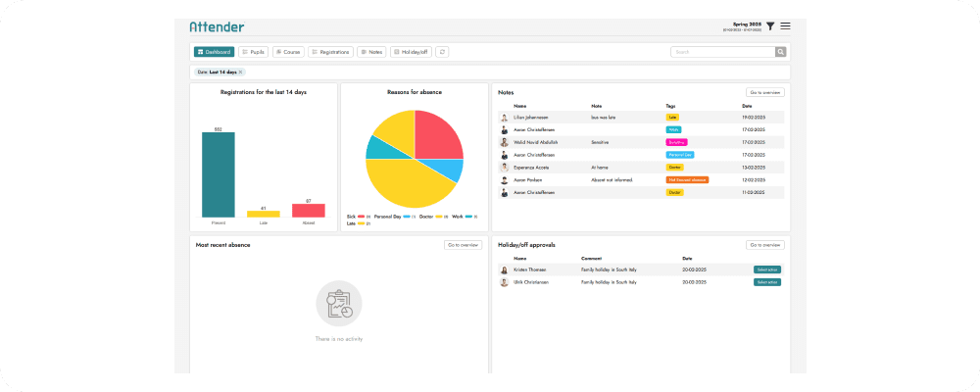Viewport: 980px width, 392px height.
Task: Click Lilian Johannesen's avatar in Notes
Action: pos(504,117)
